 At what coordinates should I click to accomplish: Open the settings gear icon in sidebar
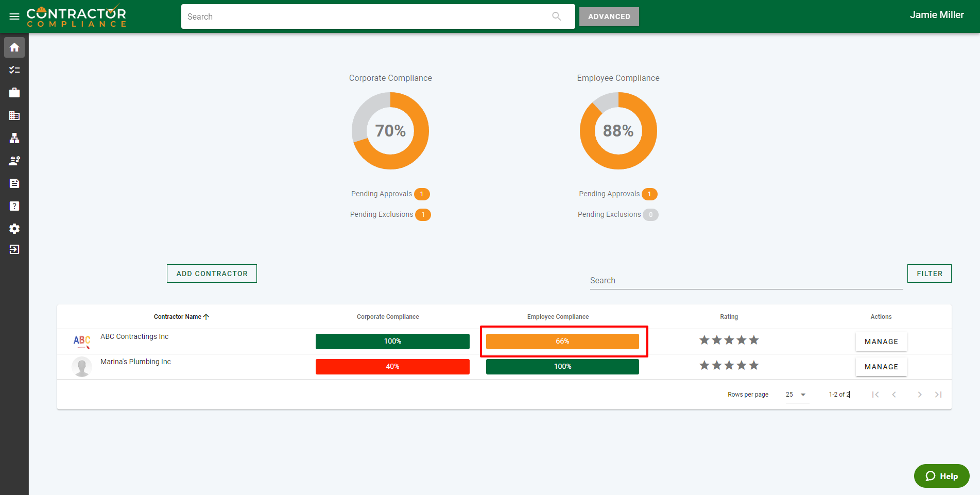pos(14,229)
